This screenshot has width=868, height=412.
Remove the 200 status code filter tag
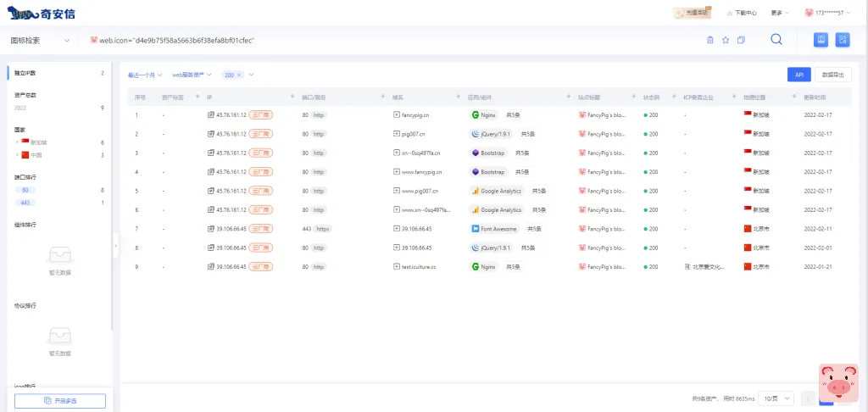(239, 75)
